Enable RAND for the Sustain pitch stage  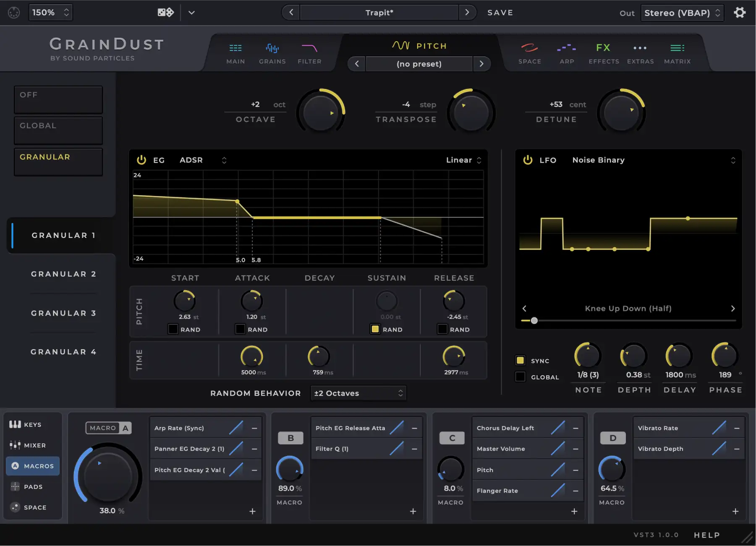pyautogui.click(x=375, y=329)
